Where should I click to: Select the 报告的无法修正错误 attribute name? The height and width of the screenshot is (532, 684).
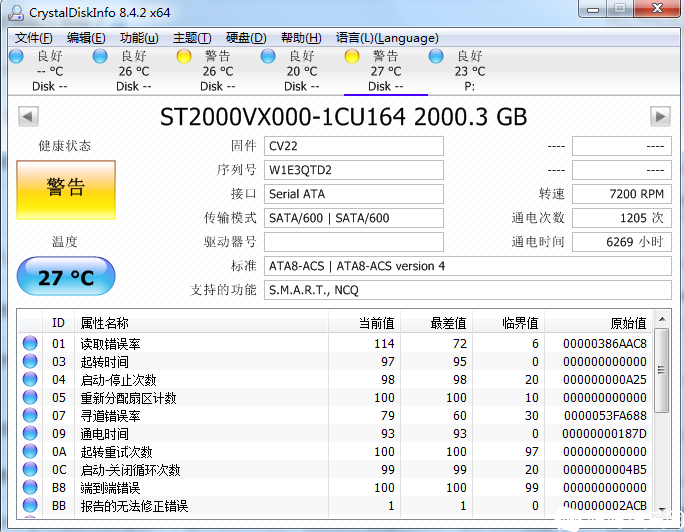tap(134, 506)
